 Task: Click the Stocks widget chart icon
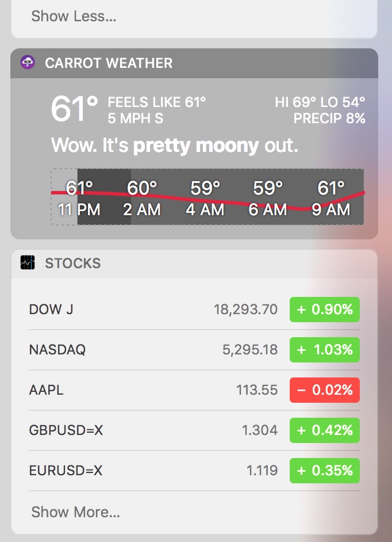28,263
